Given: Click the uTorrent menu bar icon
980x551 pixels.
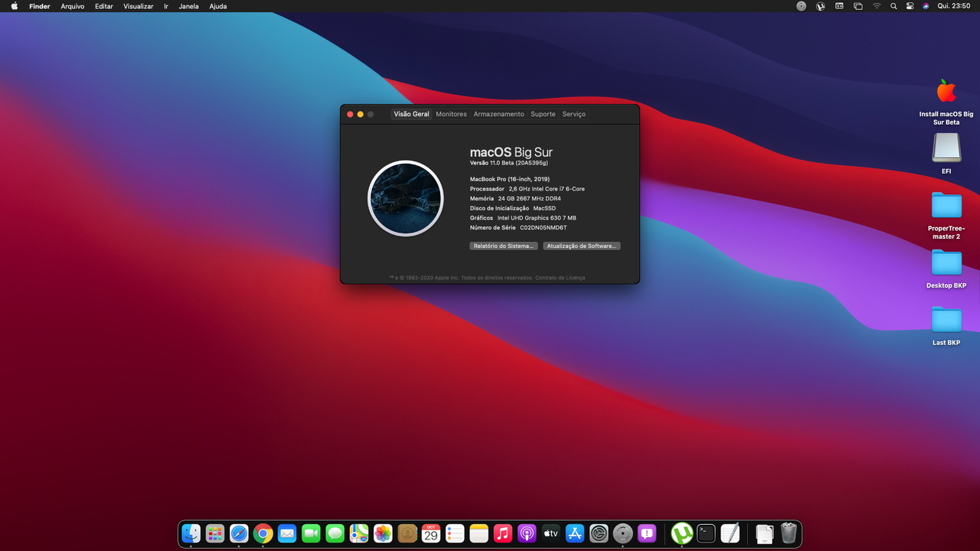Looking at the screenshot, I should pos(820,6).
